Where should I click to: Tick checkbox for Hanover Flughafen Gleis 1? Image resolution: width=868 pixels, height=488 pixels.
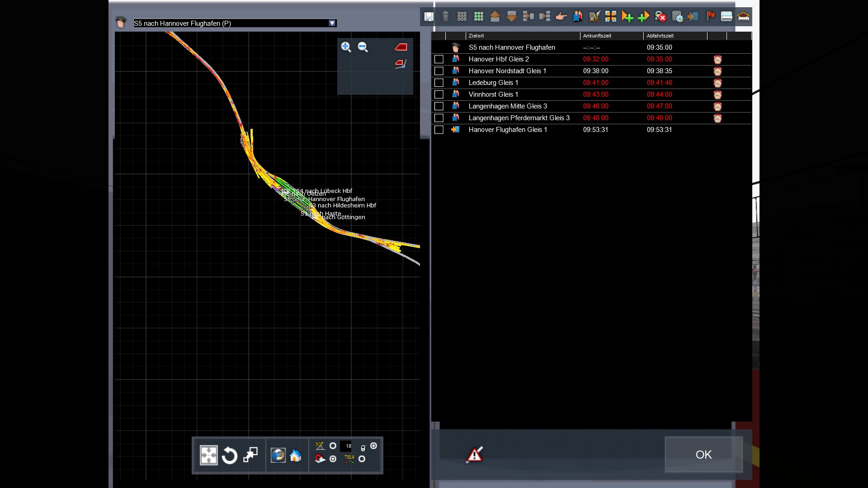(439, 130)
